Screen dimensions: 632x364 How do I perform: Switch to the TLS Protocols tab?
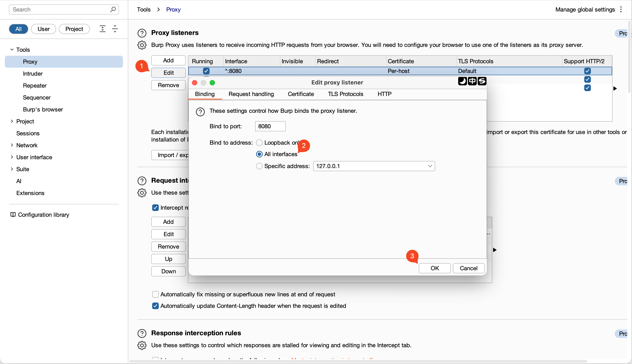tap(345, 94)
